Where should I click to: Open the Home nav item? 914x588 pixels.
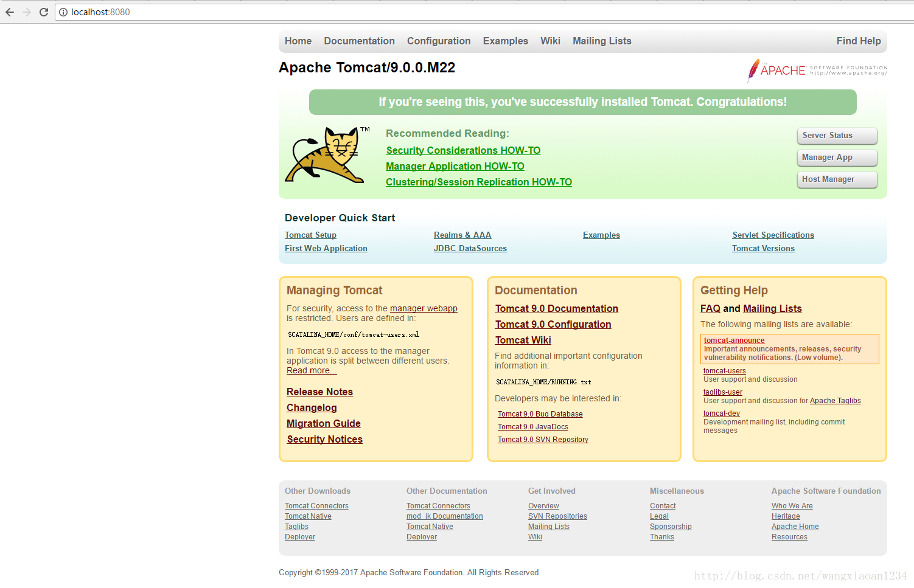298,41
